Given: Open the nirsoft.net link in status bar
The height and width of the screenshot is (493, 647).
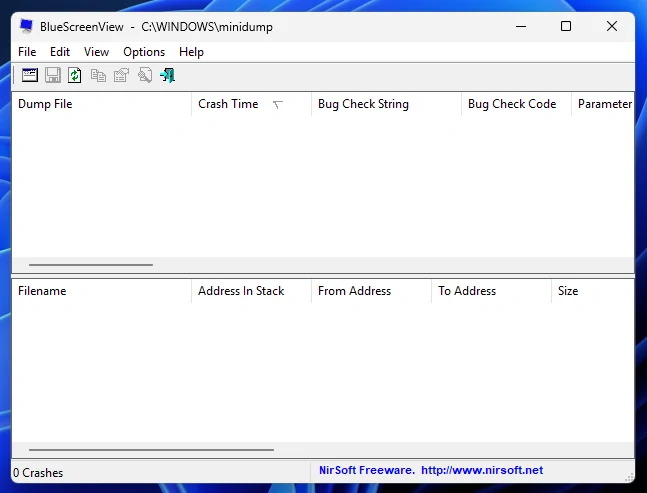Looking at the screenshot, I should (482, 470).
